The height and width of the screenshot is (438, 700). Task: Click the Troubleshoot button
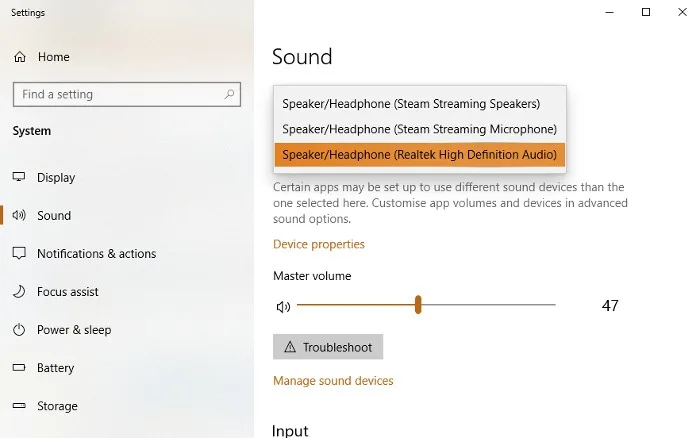point(328,347)
